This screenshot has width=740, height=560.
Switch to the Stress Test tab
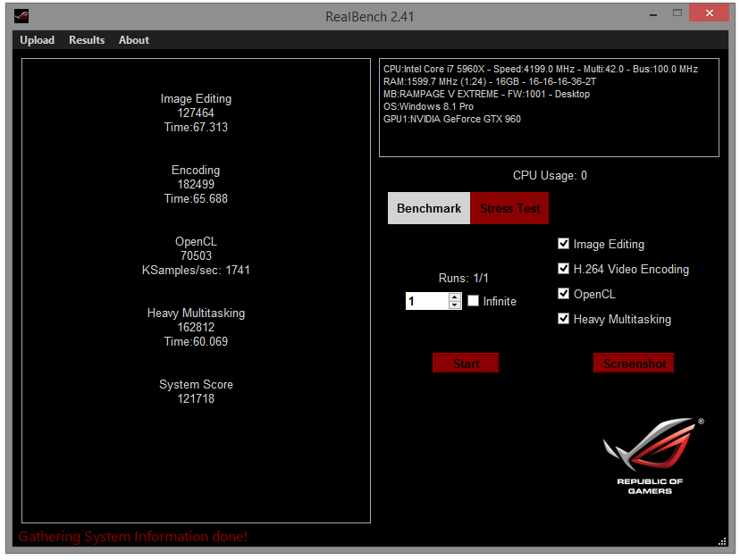(509, 208)
